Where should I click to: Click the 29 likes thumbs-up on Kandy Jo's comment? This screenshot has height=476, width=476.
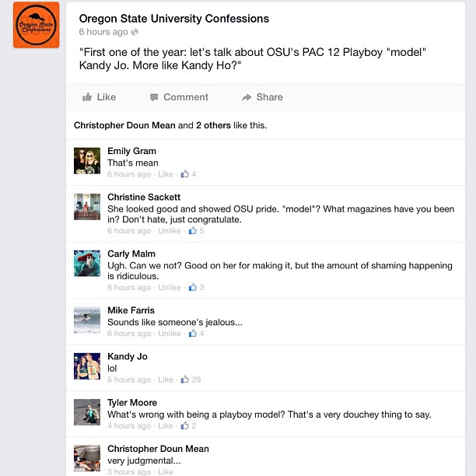click(191, 380)
